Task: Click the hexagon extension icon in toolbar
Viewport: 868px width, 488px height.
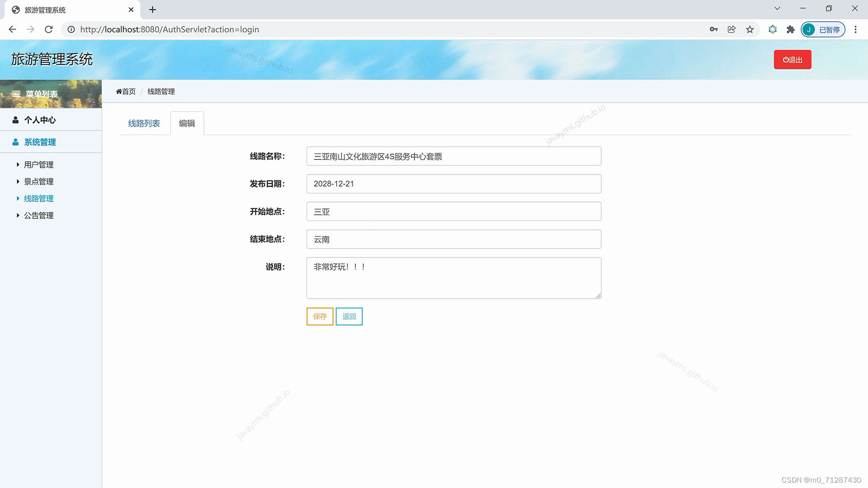Action: (773, 29)
